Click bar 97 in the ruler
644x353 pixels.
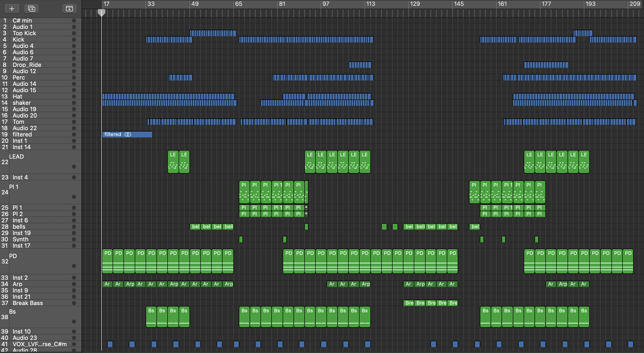point(326,4)
